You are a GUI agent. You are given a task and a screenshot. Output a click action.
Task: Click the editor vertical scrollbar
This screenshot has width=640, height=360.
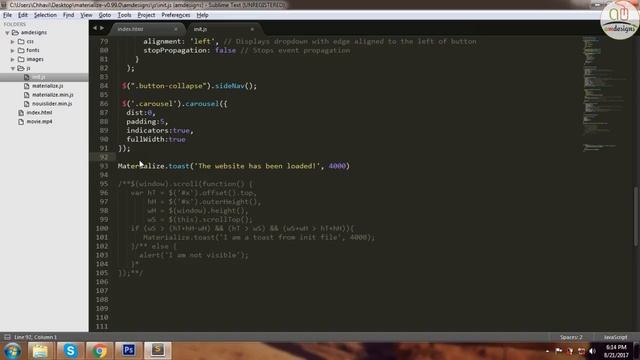coord(636,216)
